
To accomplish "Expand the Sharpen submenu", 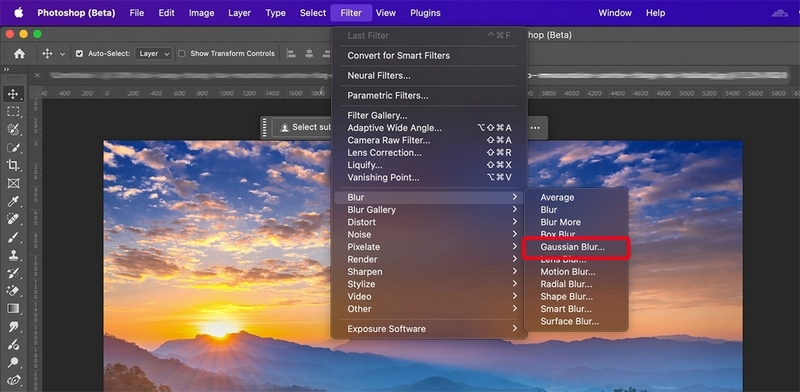I will (428, 272).
